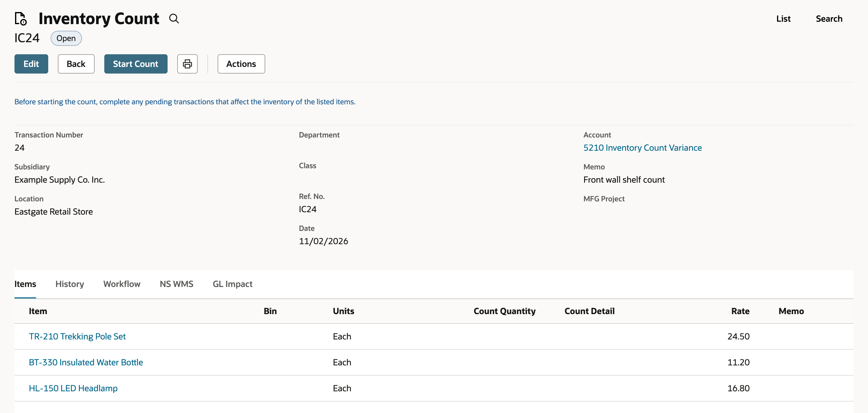
Task: Click the Count Detail column header
Action: point(590,311)
